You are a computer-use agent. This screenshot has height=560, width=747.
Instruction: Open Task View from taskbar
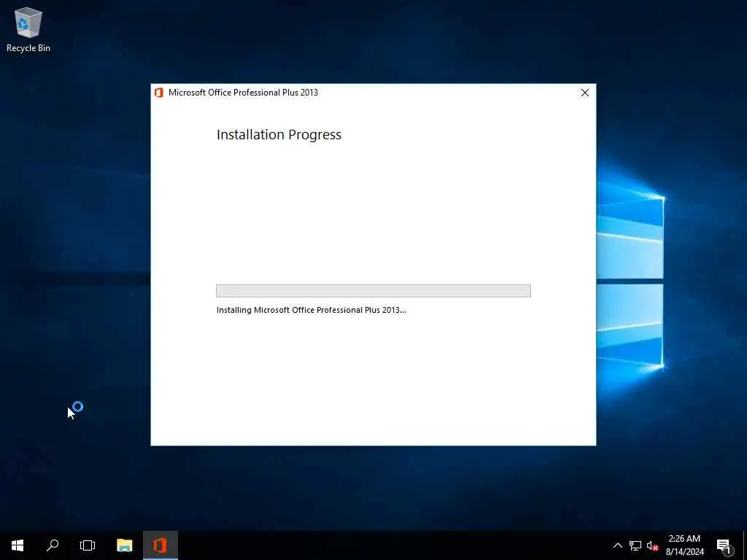pos(88,545)
